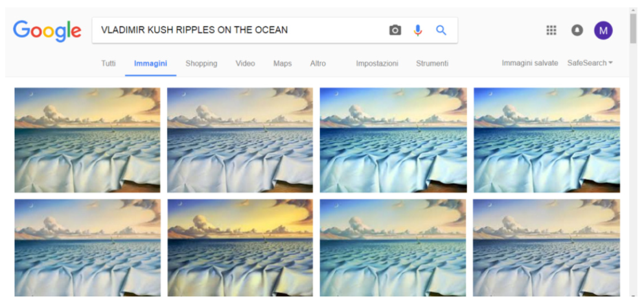Switch to the Tutti tab
The height and width of the screenshot is (302, 644).
pos(108,63)
